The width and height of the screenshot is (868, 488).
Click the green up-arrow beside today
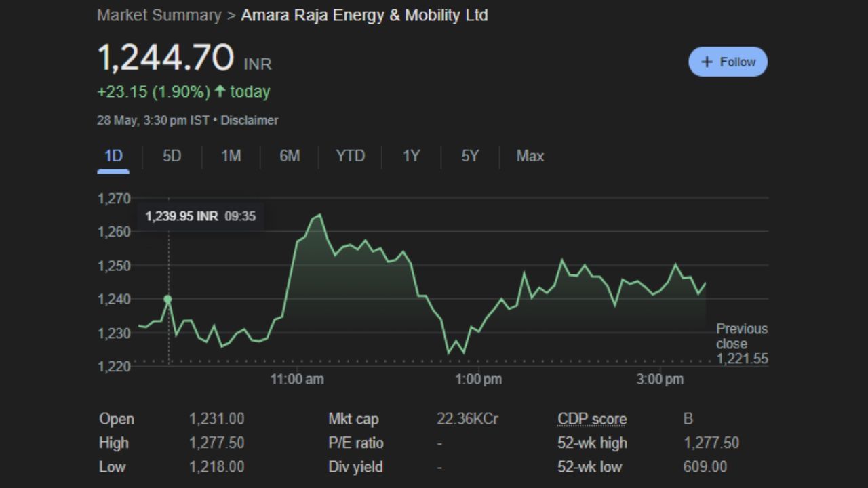(x=220, y=91)
